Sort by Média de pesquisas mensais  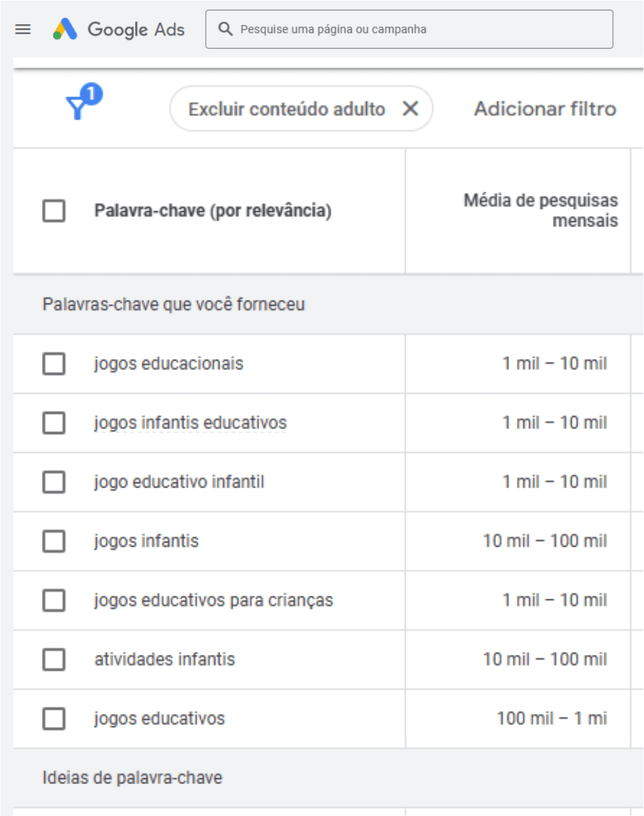(540, 210)
